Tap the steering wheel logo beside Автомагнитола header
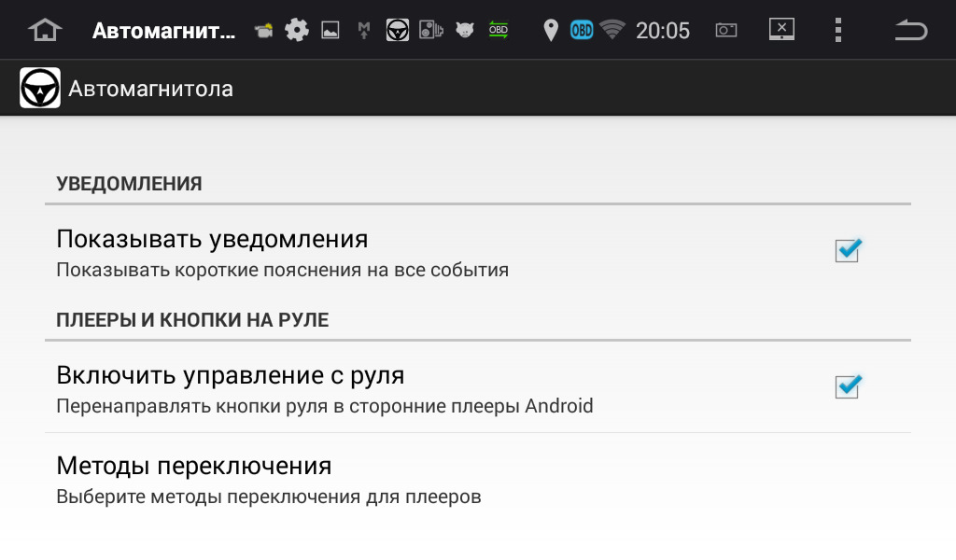956x560 pixels. tap(38, 88)
